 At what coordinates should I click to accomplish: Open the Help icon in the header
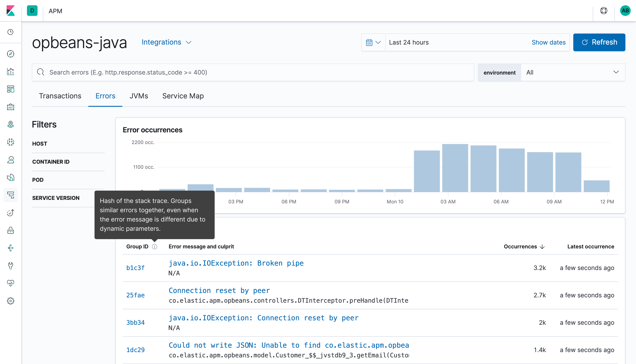coord(604,11)
